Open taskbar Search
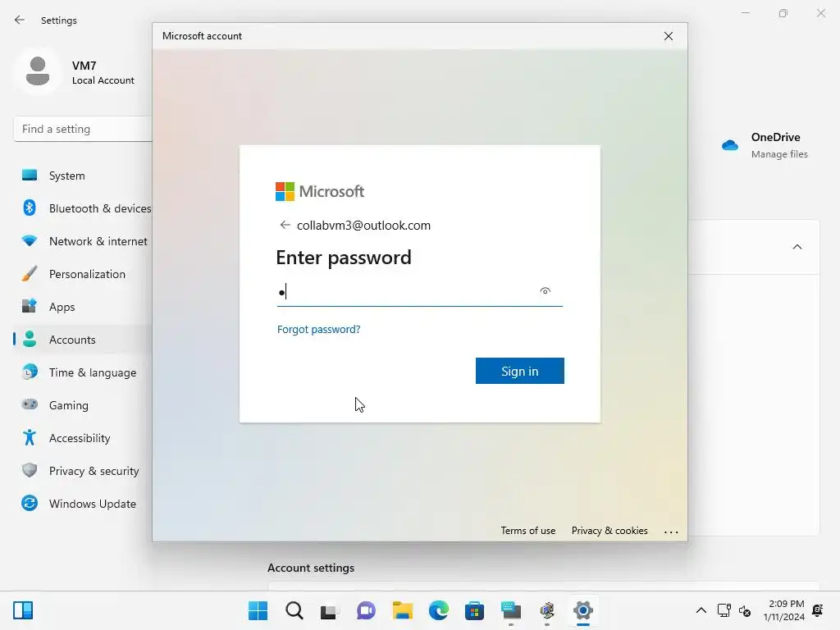 [x=294, y=610]
